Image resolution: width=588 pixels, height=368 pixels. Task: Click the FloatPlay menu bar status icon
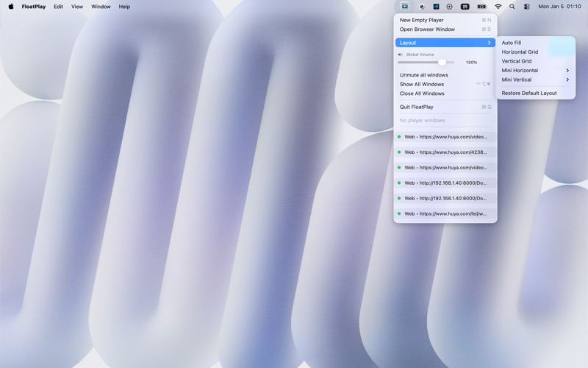pos(405,7)
